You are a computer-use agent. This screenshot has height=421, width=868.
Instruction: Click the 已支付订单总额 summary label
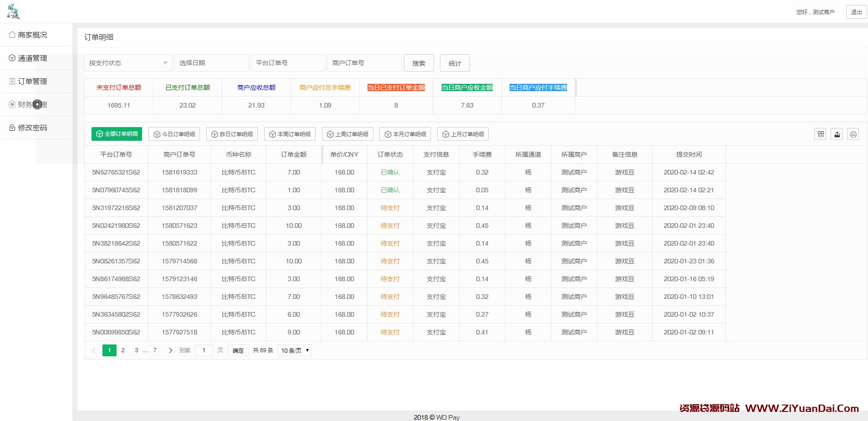tap(188, 87)
